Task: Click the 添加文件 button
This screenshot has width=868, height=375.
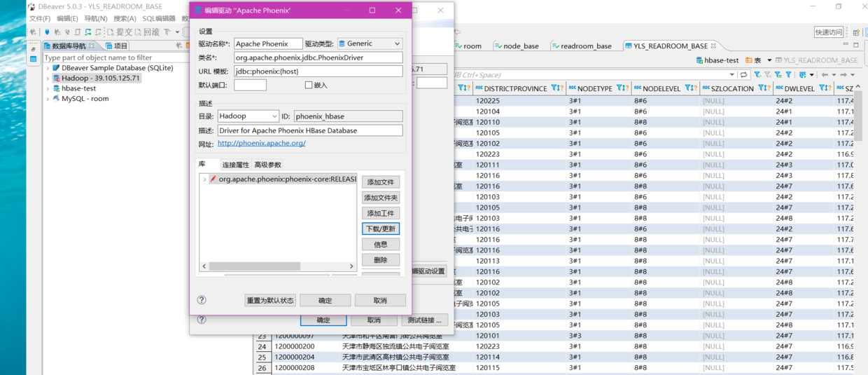Action: [x=381, y=182]
